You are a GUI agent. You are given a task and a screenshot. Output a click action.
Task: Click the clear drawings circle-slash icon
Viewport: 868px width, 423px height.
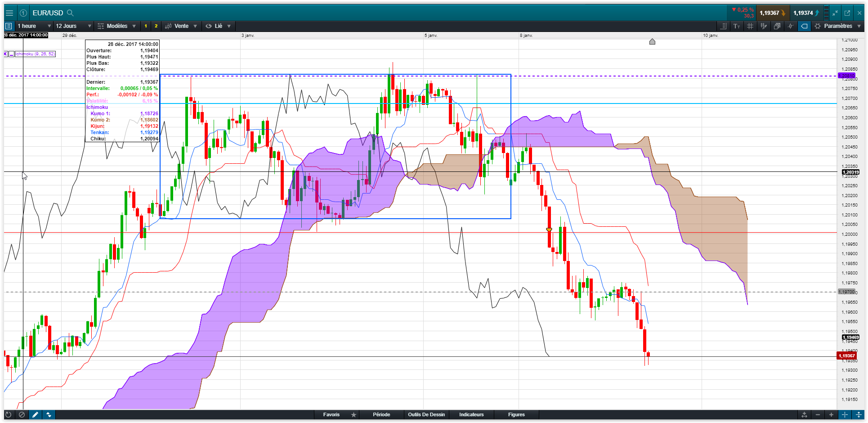(x=22, y=415)
